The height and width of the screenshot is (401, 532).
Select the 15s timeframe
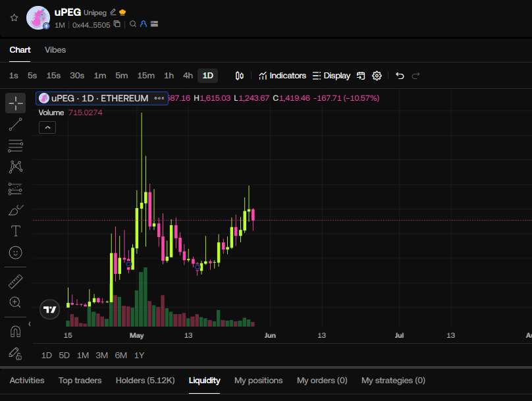pos(53,76)
